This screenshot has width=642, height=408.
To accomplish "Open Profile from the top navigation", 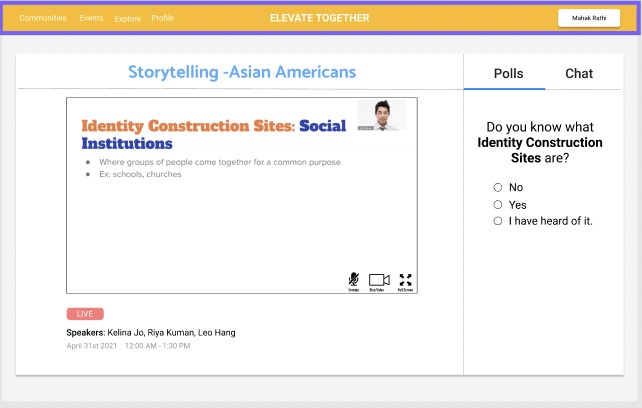I will click(163, 18).
